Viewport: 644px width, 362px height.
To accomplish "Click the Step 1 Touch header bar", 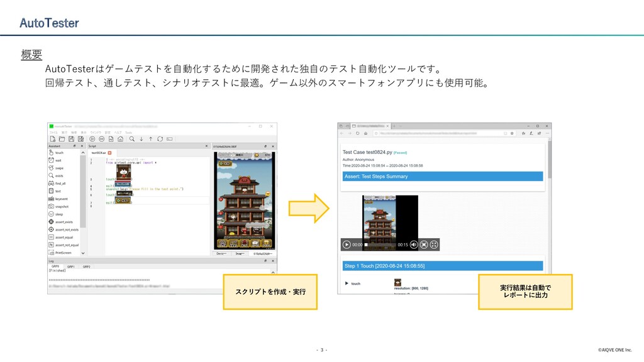I will point(443,266).
